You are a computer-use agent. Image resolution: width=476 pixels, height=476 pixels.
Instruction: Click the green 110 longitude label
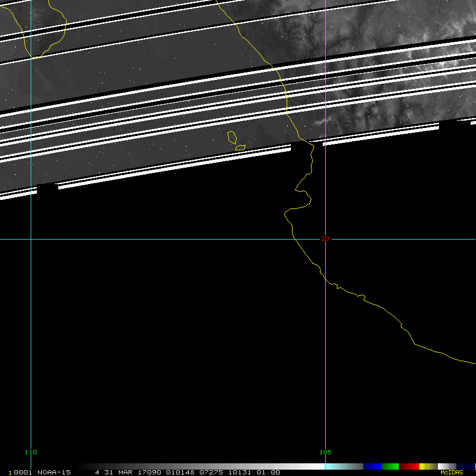pos(31,453)
